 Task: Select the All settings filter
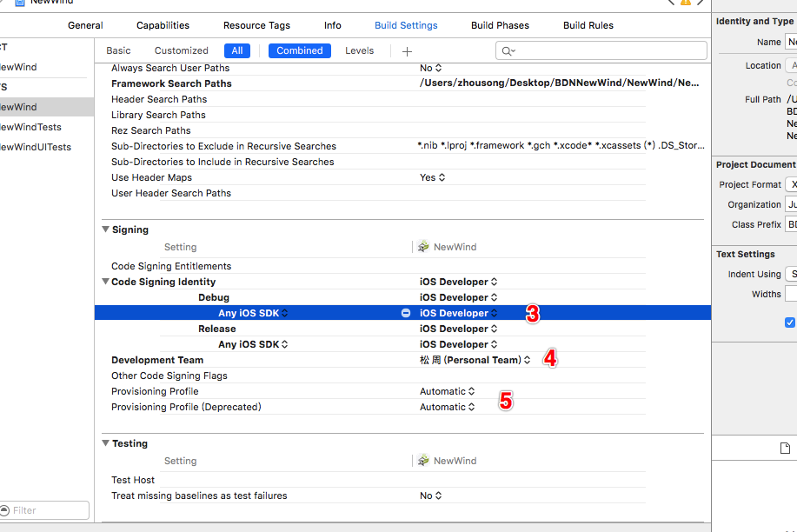(x=237, y=51)
